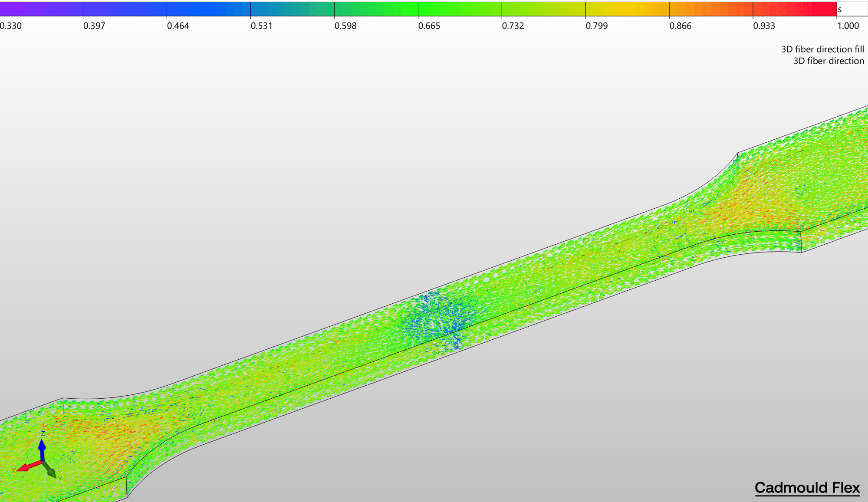868x502 pixels.
Task: Click the unit box labeled 's'
Action: pos(852,9)
